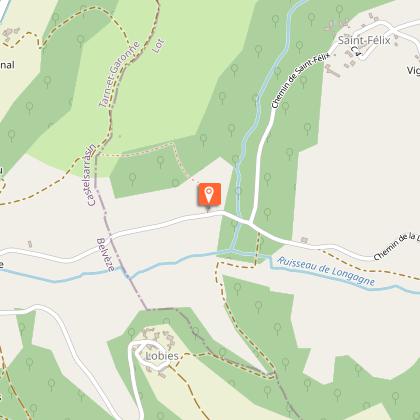Image resolution: width=420 pixels, height=420 pixels.
Task: Click the forest tree icon beside Saint-Félix label
Action: point(339,11)
